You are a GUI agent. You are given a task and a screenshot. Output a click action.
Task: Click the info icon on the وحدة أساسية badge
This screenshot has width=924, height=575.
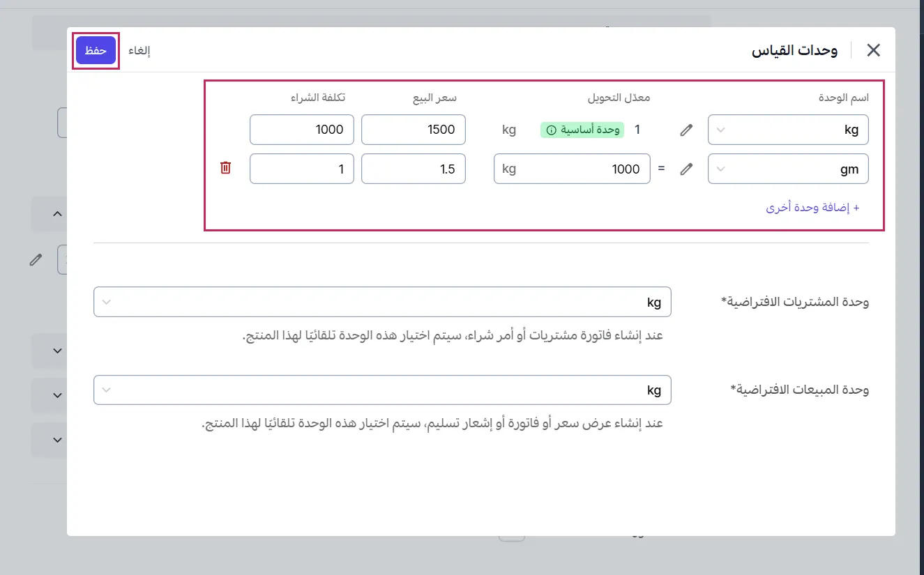click(550, 130)
